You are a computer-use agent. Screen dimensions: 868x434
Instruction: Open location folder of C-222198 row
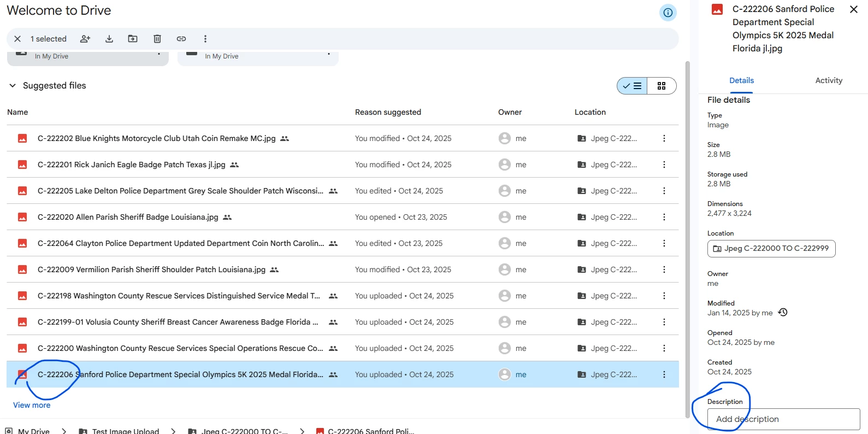(x=607, y=296)
